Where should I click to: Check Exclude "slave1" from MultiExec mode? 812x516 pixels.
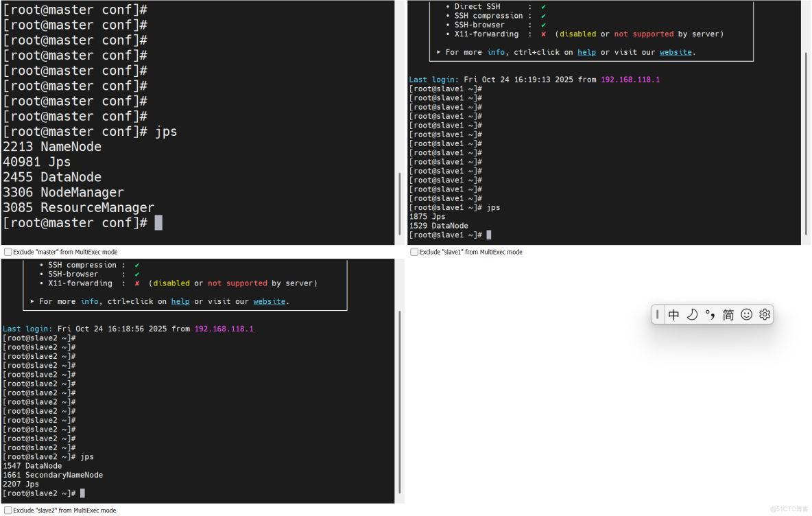pyautogui.click(x=414, y=252)
